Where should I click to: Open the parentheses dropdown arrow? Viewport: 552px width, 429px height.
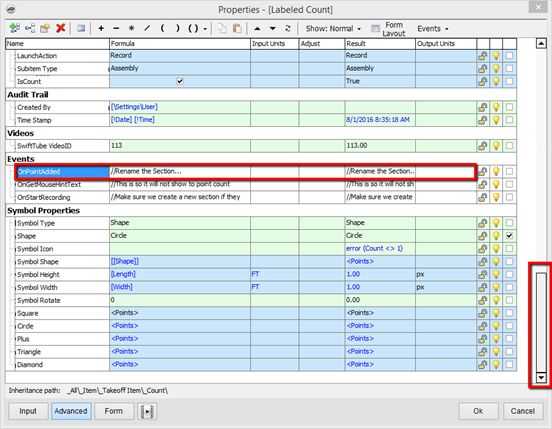click(205, 29)
